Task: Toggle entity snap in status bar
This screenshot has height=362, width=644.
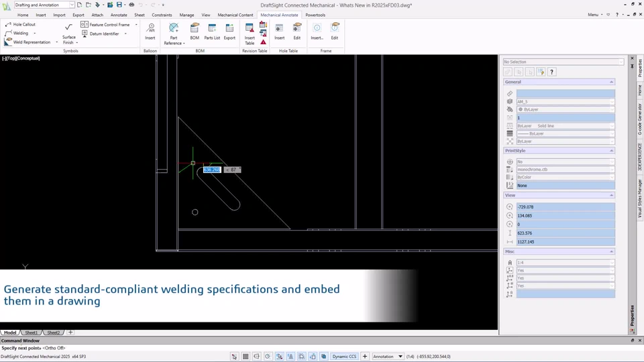Action: coord(279,356)
